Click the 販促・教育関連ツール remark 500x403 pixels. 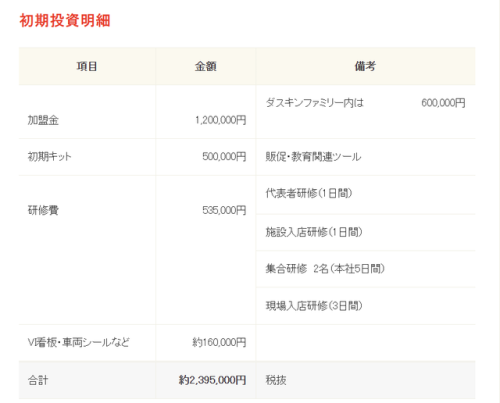pos(313,157)
